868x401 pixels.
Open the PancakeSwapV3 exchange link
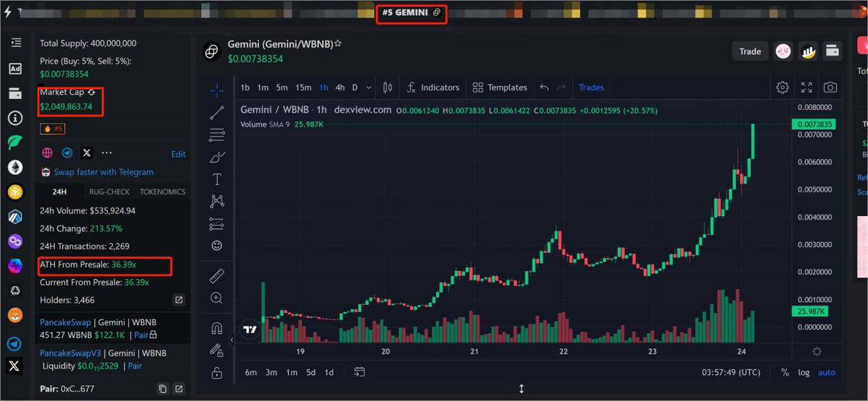(70, 353)
